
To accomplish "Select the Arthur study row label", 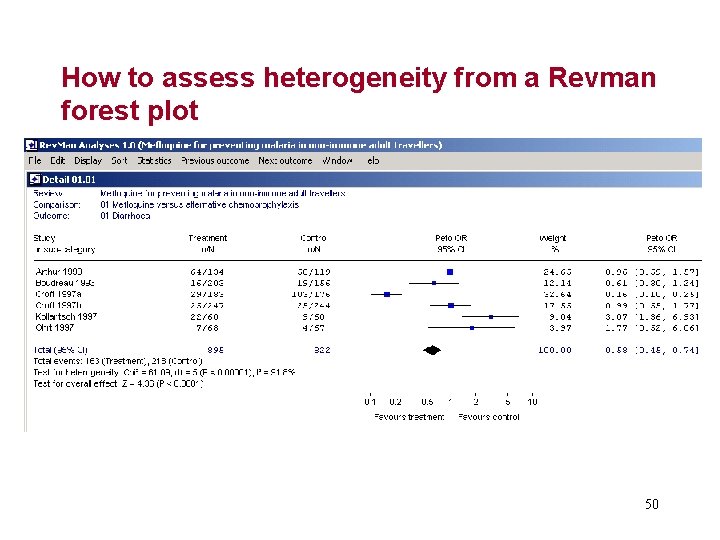I will tap(59, 271).
